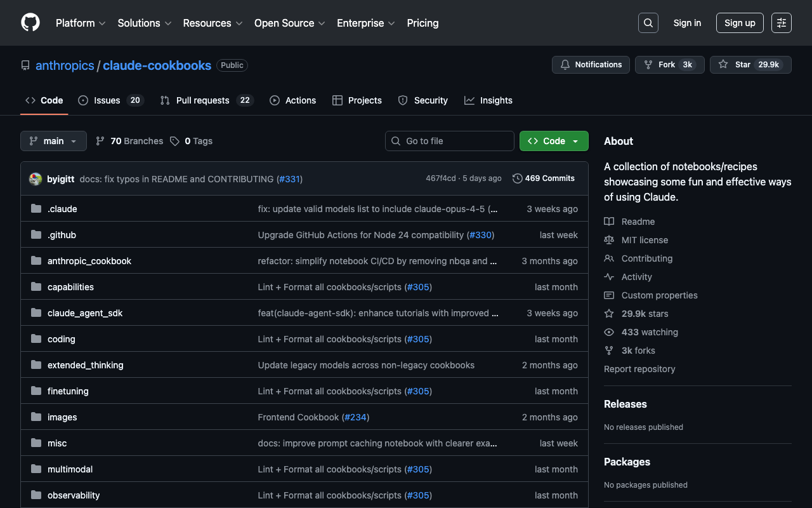Fork the repository using Fork button
Screen dimensions: 812x508
[660, 65]
